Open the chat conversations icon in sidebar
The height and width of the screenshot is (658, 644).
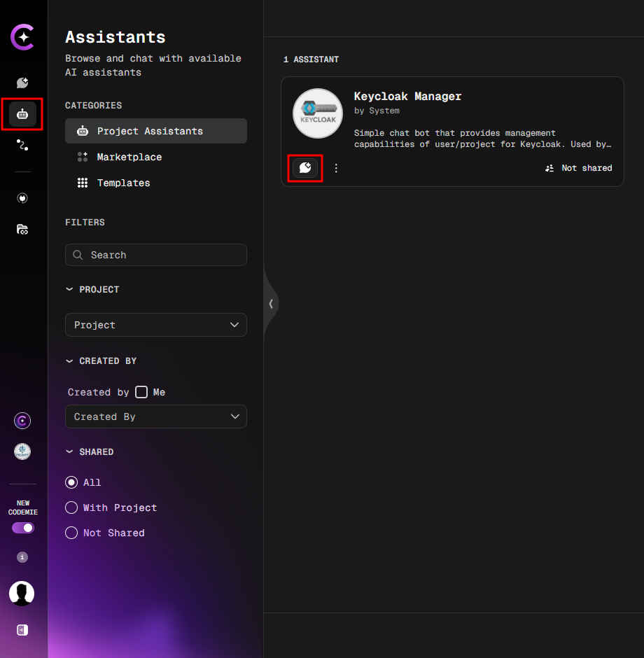pyautogui.click(x=22, y=83)
